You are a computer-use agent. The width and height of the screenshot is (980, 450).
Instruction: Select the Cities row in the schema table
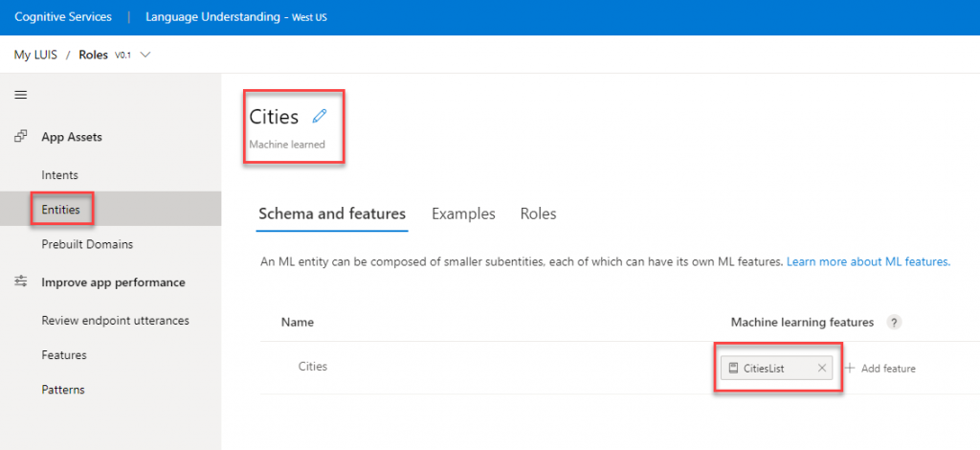pos(619,368)
